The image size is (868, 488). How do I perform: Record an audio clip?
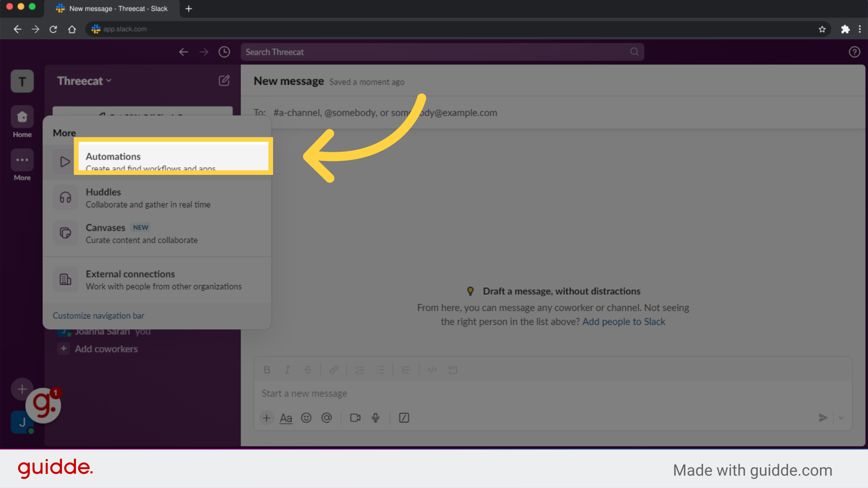click(375, 418)
